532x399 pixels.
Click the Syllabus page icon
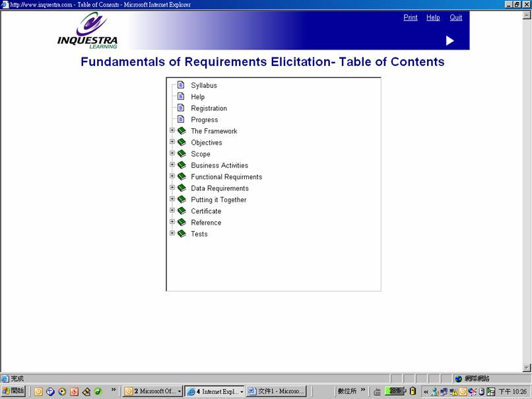181,85
